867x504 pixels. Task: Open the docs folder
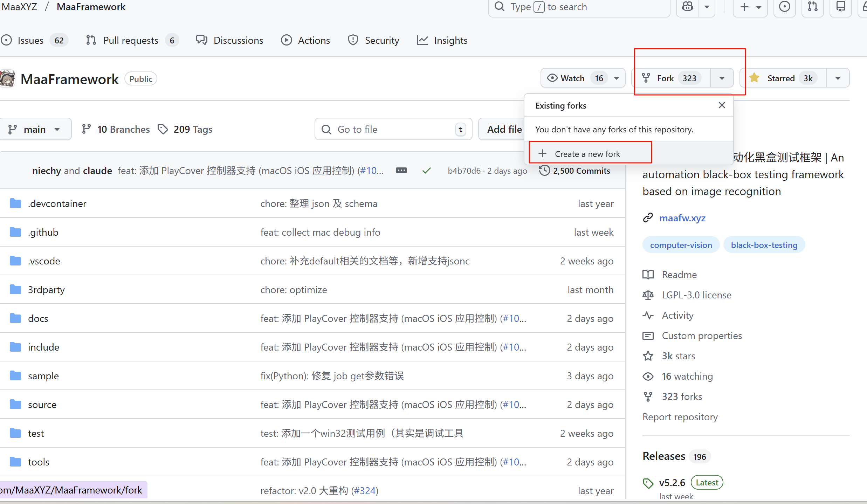pos(38,318)
